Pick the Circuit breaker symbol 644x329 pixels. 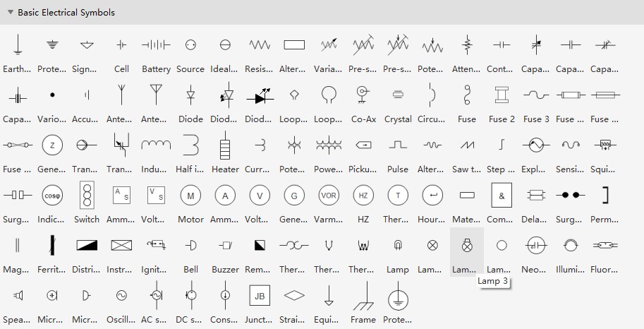(431, 95)
